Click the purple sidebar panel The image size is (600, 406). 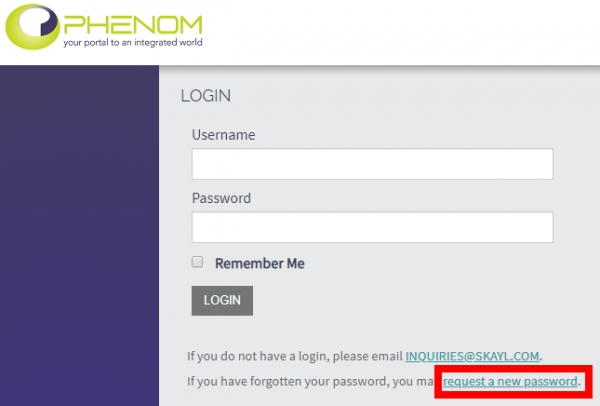[x=79, y=230]
